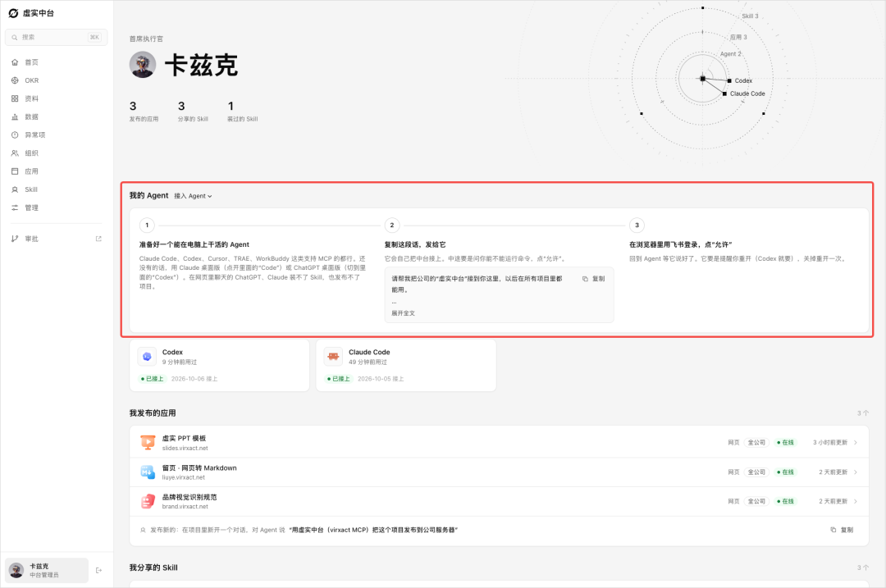Image resolution: width=886 pixels, height=588 pixels.
Task: Open the Codex agent card icon
Action: pyautogui.click(x=147, y=357)
